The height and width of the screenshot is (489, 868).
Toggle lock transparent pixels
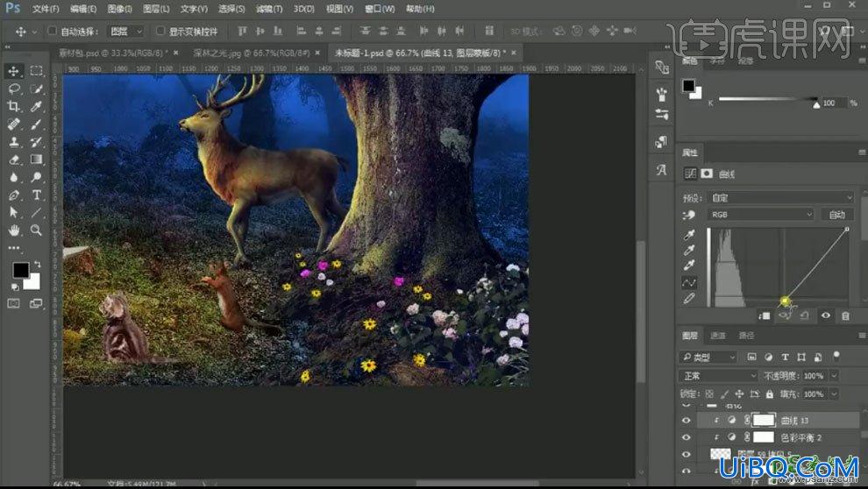[x=709, y=393]
